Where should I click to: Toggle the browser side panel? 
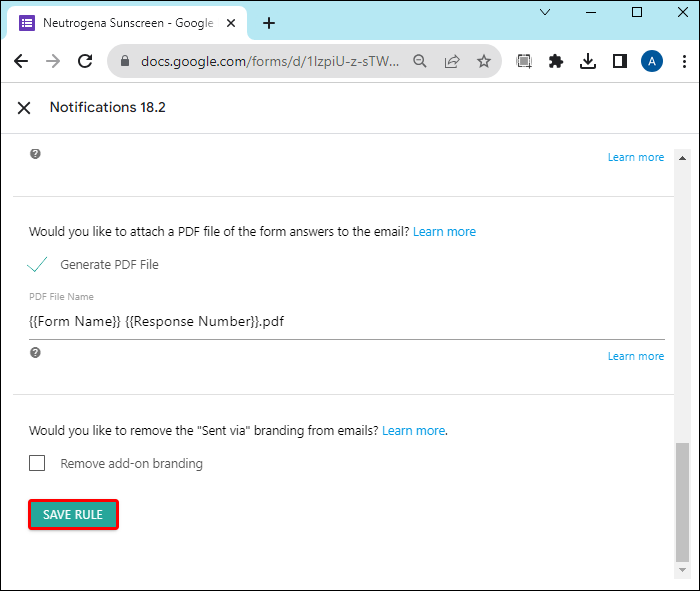620,61
